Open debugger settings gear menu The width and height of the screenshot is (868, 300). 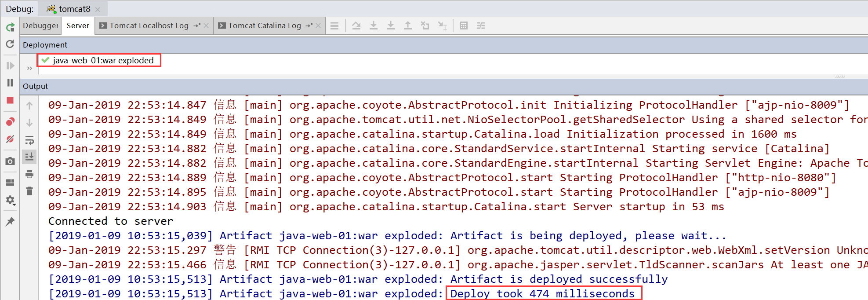pos(10,201)
